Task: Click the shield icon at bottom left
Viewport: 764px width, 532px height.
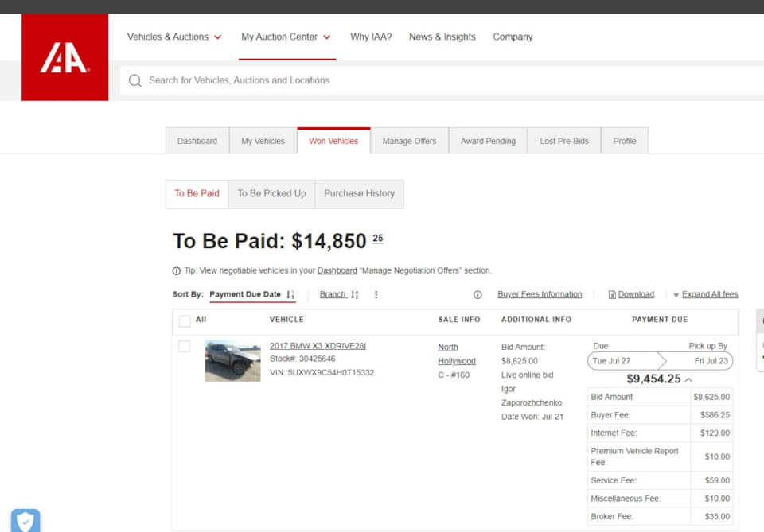Action: point(25,521)
